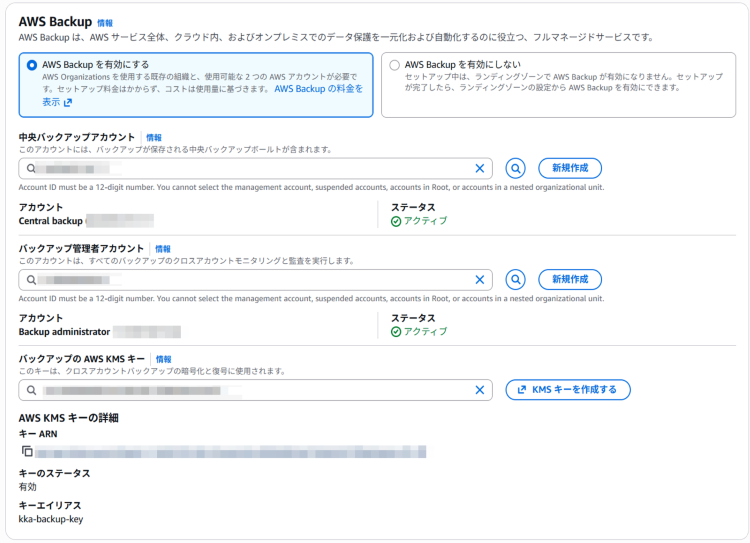Click the 'AWS KMS キーの詳細' heading
The image size is (750, 543).
coord(68,418)
